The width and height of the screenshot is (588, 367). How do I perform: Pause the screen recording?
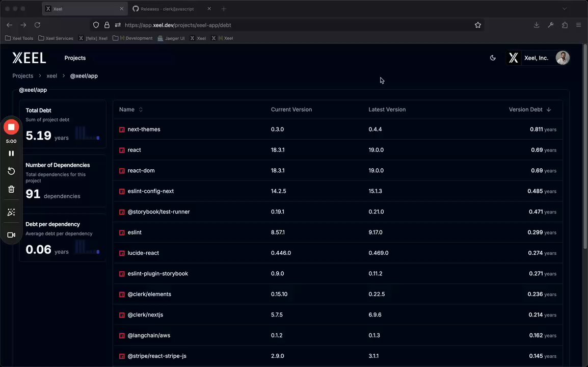(11, 153)
